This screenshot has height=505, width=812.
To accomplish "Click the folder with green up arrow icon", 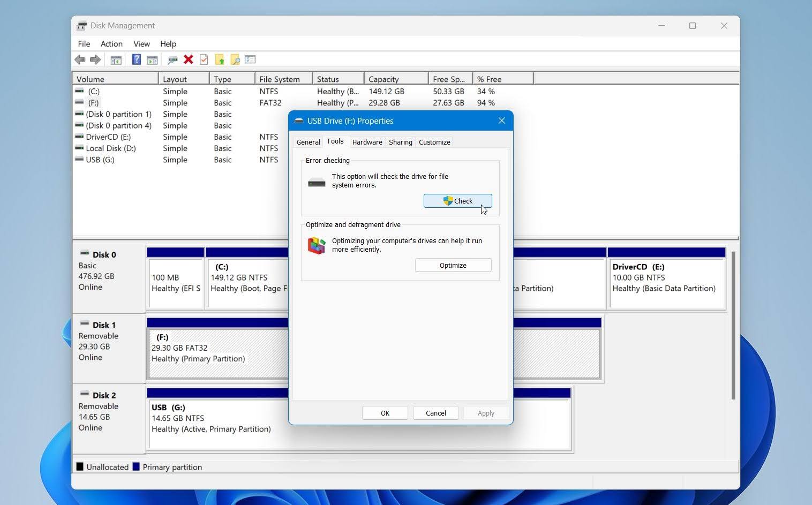I will (x=219, y=59).
